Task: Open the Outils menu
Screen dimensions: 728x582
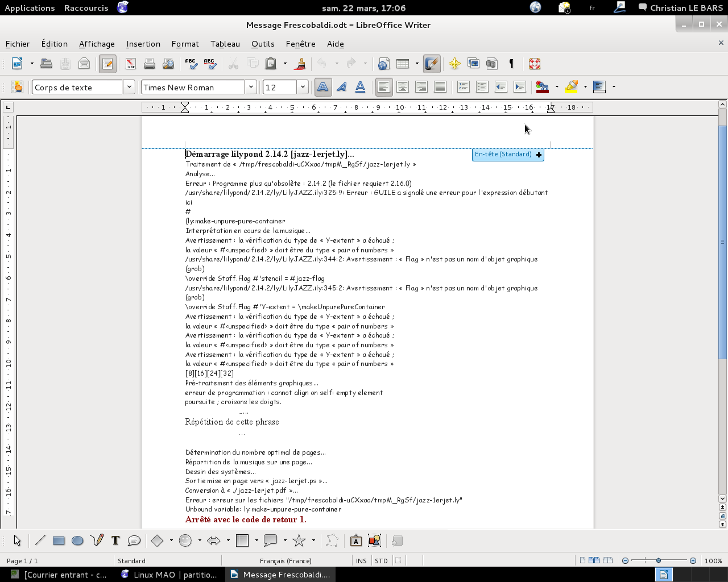Action: 263,44
